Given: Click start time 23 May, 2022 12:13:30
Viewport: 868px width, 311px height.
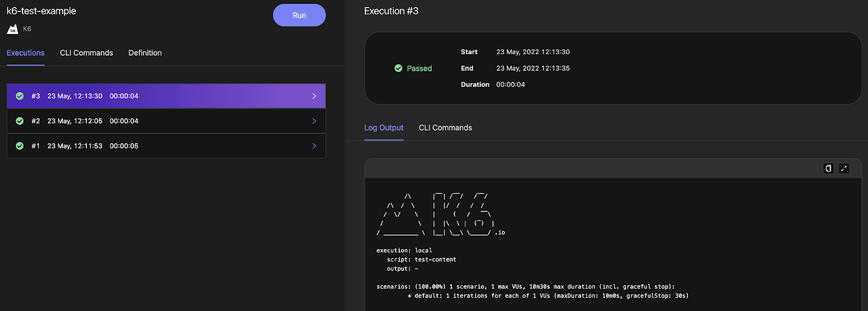Looking at the screenshot, I should [x=533, y=52].
